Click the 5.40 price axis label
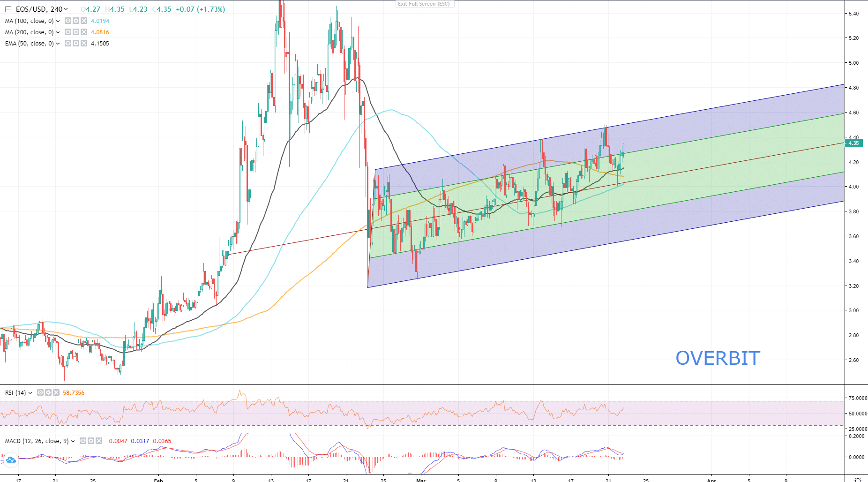The height and width of the screenshot is (482, 868). [853, 14]
